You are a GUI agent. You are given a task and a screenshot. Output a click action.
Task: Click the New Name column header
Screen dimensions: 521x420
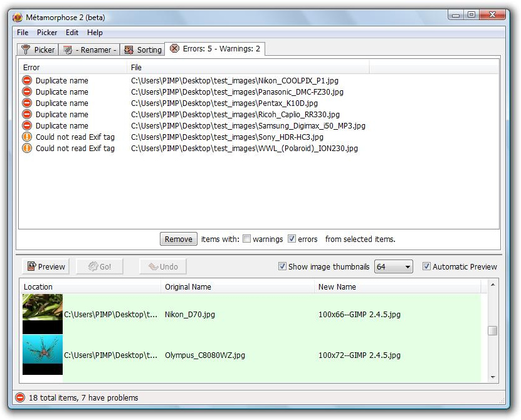[x=397, y=286]
